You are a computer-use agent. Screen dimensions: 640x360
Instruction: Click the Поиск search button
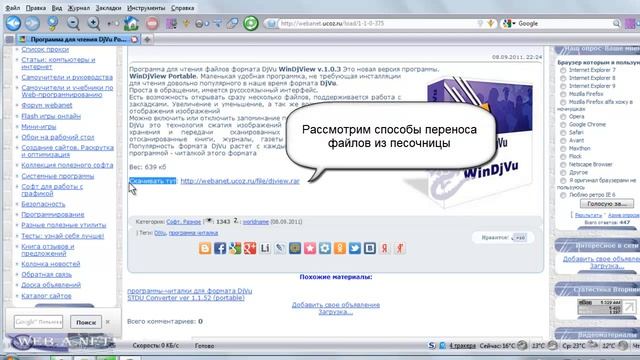point(86,322)
